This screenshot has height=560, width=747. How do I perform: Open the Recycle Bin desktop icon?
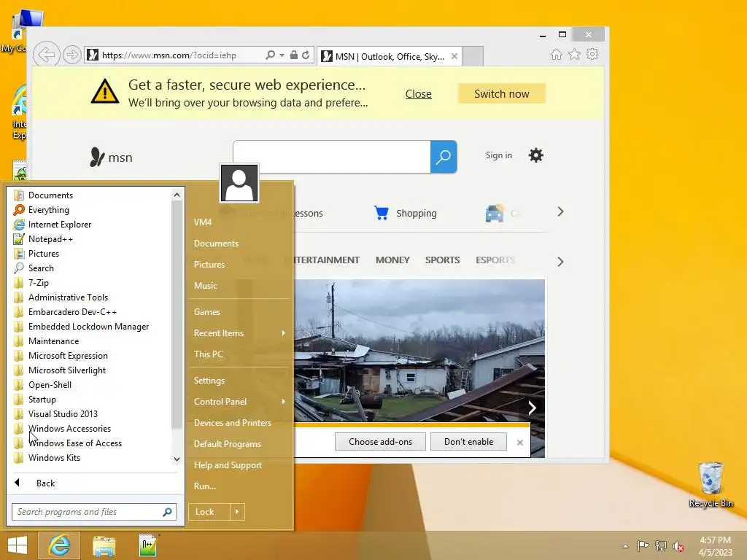711,484
